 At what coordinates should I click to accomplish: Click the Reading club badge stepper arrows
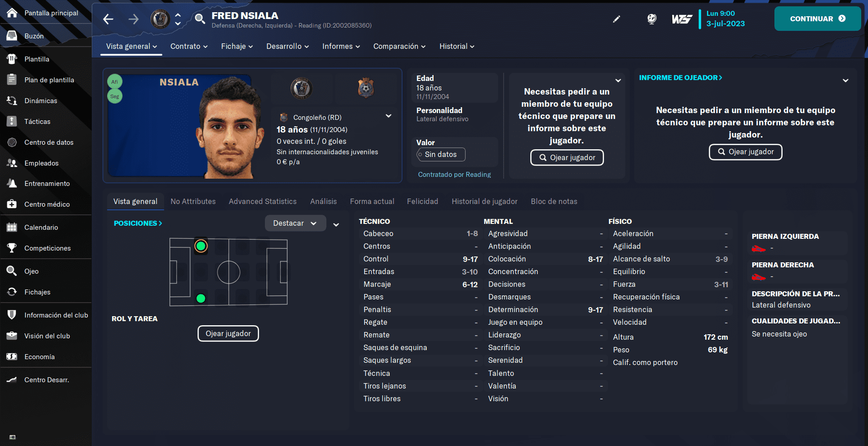[178, 19]
